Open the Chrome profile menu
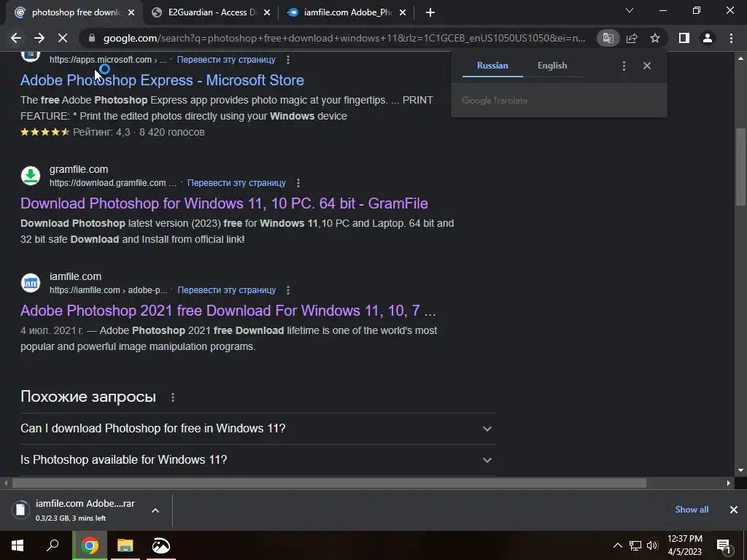The width and height of the screenshot is (747, 560). (x=708, y=38)
